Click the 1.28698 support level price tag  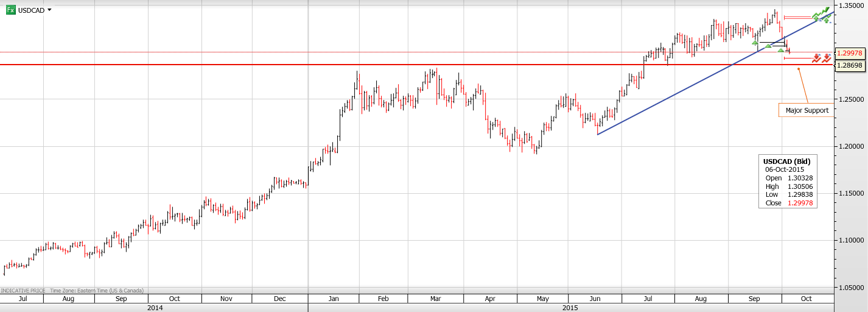850,65
